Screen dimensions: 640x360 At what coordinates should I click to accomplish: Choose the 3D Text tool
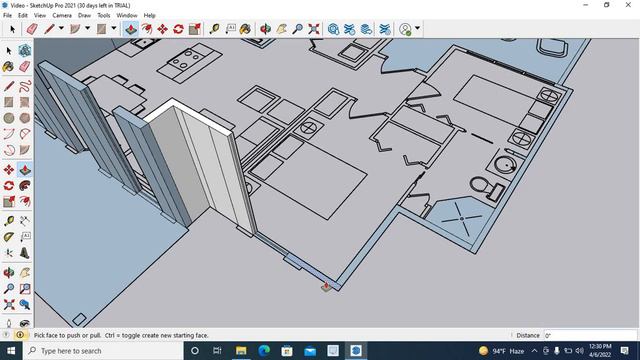[x=24, y=253]
